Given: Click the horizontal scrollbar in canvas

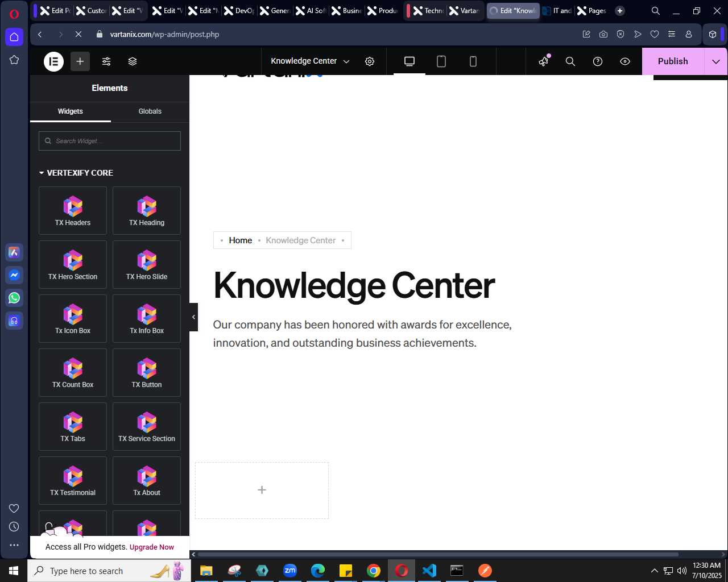Looking at the screenshot, I should 438,554.
